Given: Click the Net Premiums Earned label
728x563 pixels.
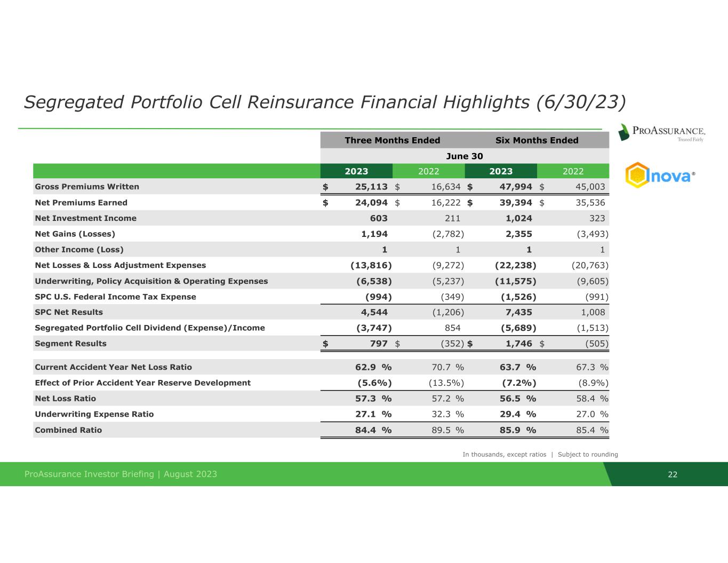Looking at the screenshot, I should (81, 203).
